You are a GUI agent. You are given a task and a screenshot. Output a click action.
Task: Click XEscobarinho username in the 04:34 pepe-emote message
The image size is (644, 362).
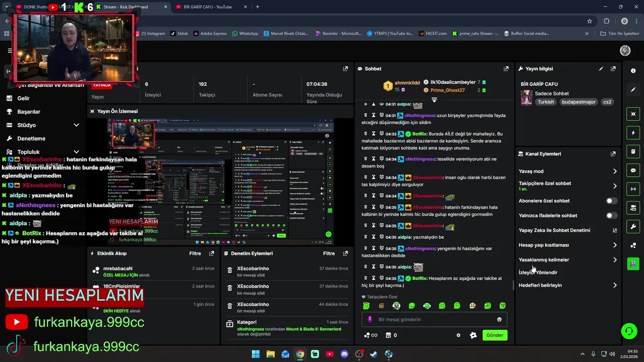(x=428, y=196)
